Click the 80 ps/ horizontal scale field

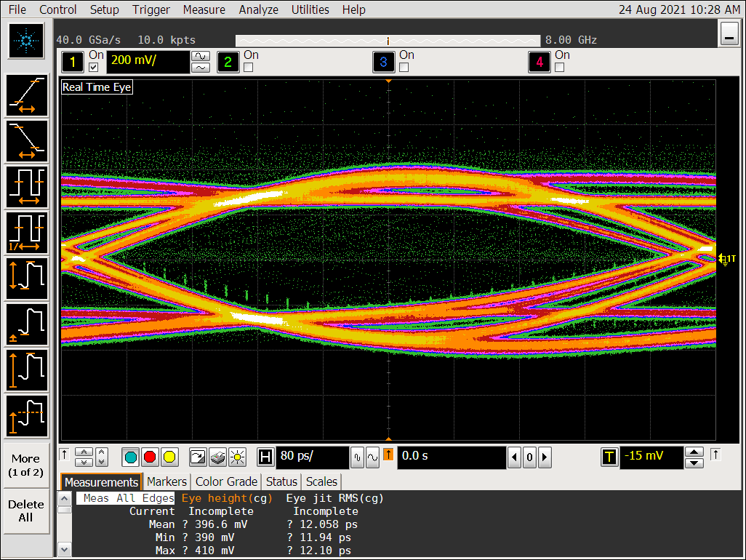point(312,457)
